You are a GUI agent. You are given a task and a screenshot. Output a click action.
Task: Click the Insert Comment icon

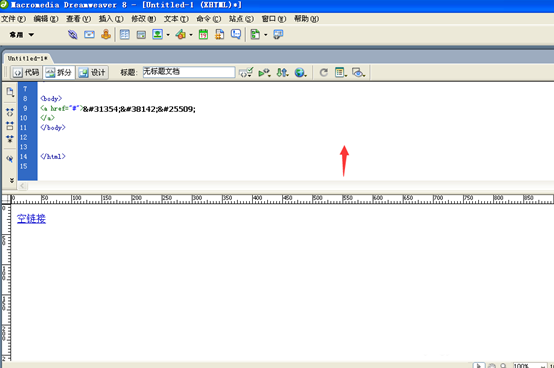tap(236, 34)
